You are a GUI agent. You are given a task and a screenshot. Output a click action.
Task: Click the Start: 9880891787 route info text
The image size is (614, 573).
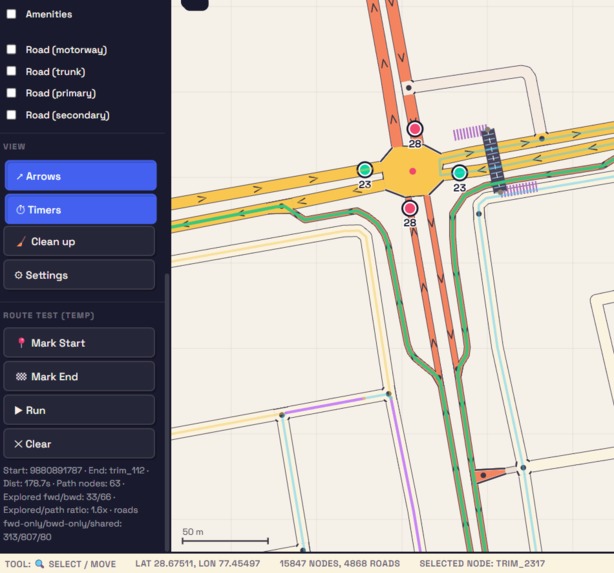pos(43,470)
